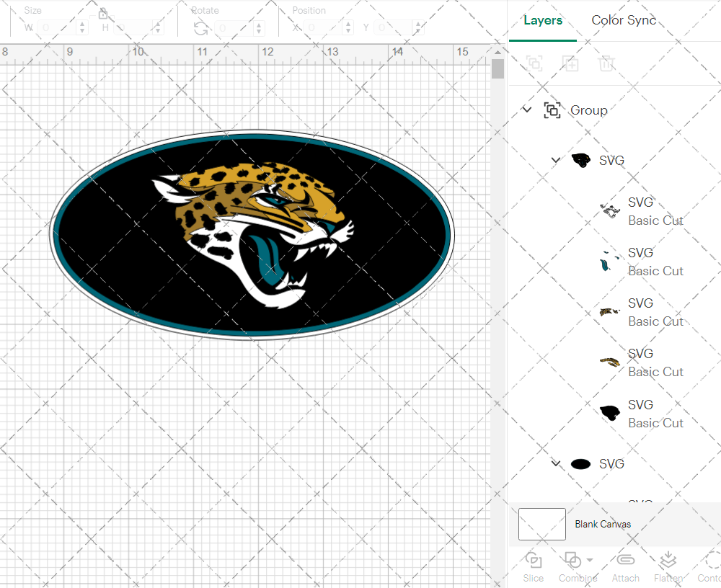Viewport: 721px width, 588px height.
Task: Collapse the Group layer chevron
Action: click(x=527, y=110)
